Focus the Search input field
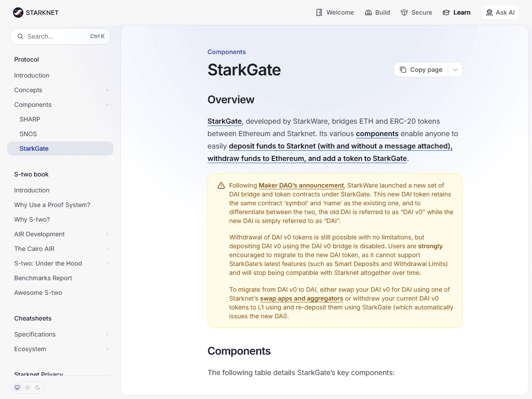Screen dimensions: 532x399 pos(60,36)
